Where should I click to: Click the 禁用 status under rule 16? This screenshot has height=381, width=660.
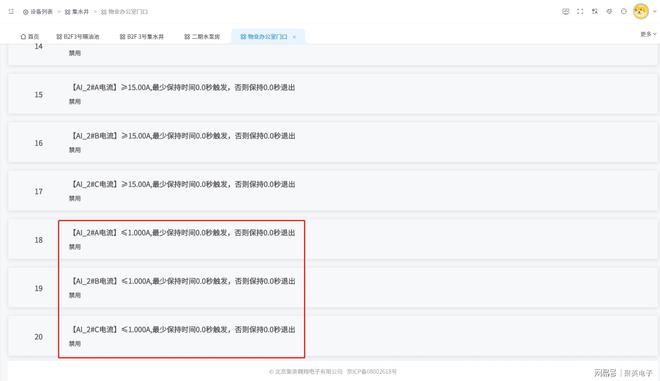pos(75,150)
